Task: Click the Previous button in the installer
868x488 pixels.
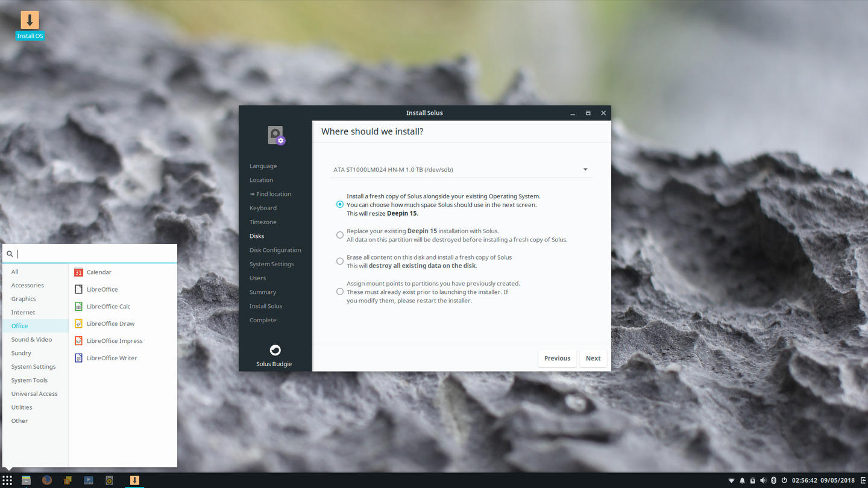Action: click(557, 358)
